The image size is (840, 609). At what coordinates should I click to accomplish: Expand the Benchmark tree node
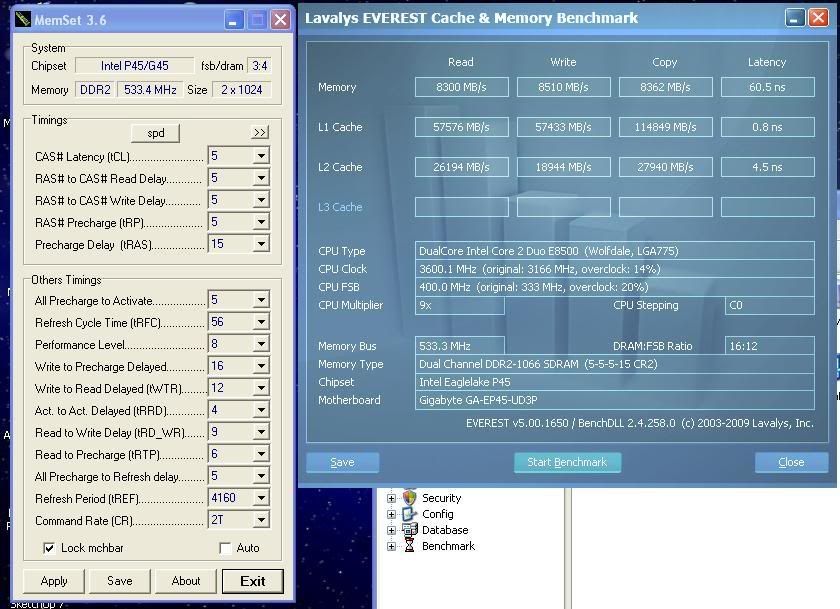tap(391, 546)
